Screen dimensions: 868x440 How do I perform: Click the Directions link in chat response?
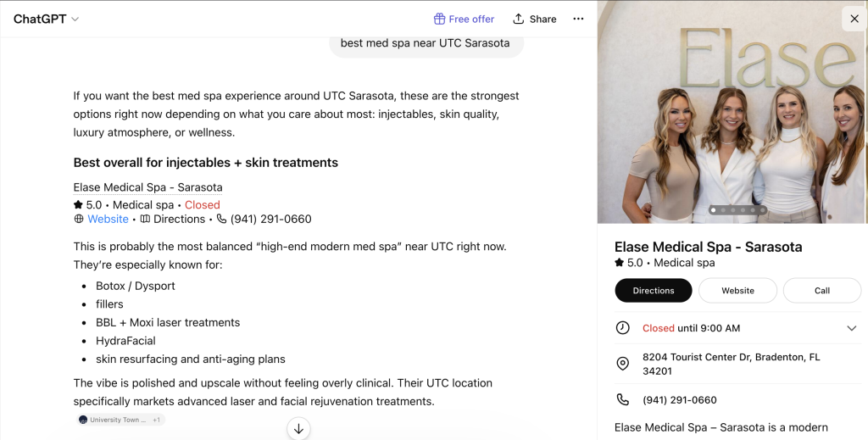(180, 219)
